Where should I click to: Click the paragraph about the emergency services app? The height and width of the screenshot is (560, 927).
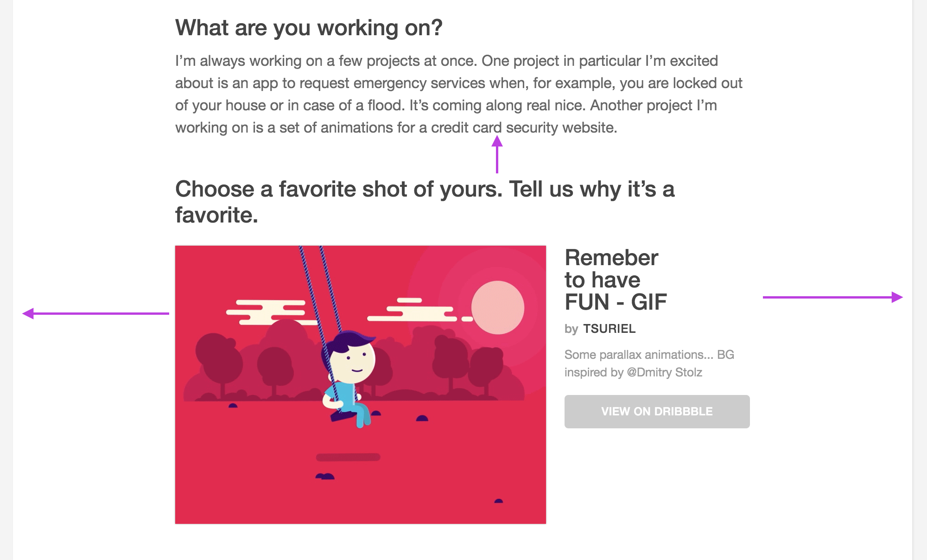pyautogui.click(x=459, y=94)
